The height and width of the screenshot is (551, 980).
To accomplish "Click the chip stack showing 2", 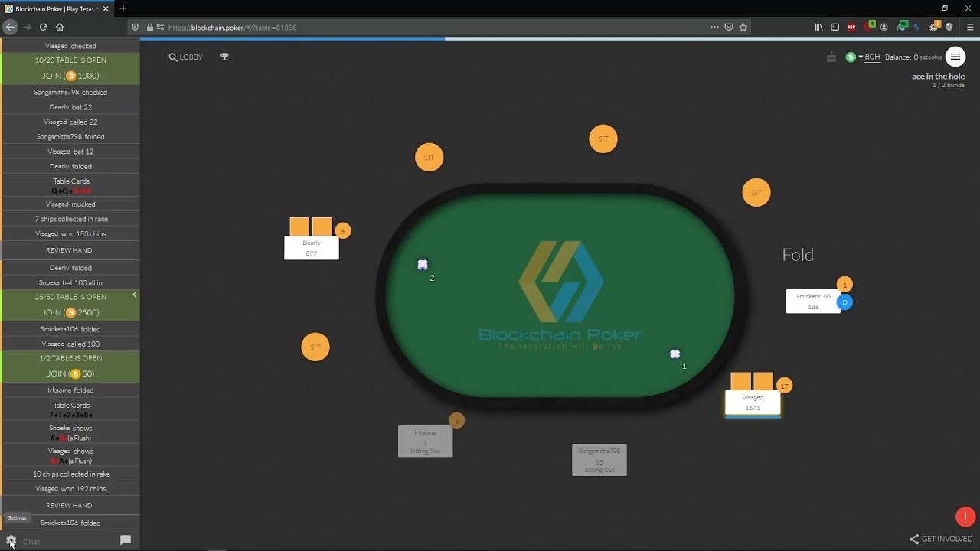I will click(423, 265).
